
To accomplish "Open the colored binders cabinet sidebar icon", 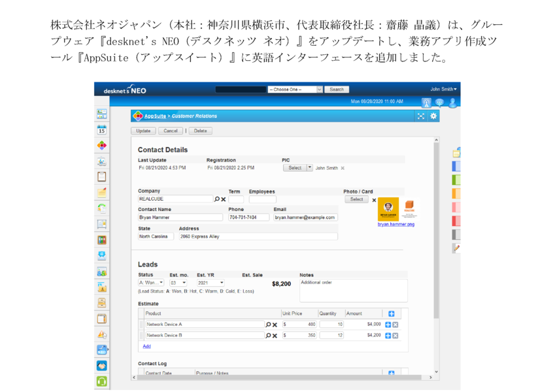I will [x=102, y=240].
